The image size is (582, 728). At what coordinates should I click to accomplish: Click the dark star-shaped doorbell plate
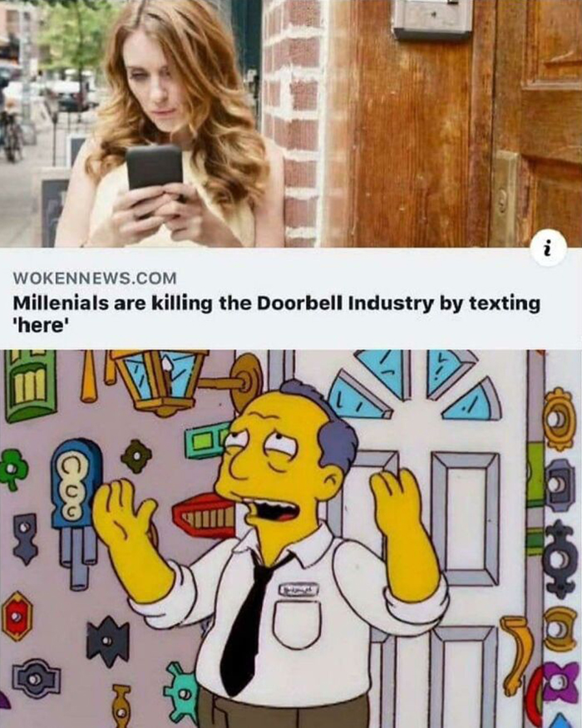(x=108, y=642)
